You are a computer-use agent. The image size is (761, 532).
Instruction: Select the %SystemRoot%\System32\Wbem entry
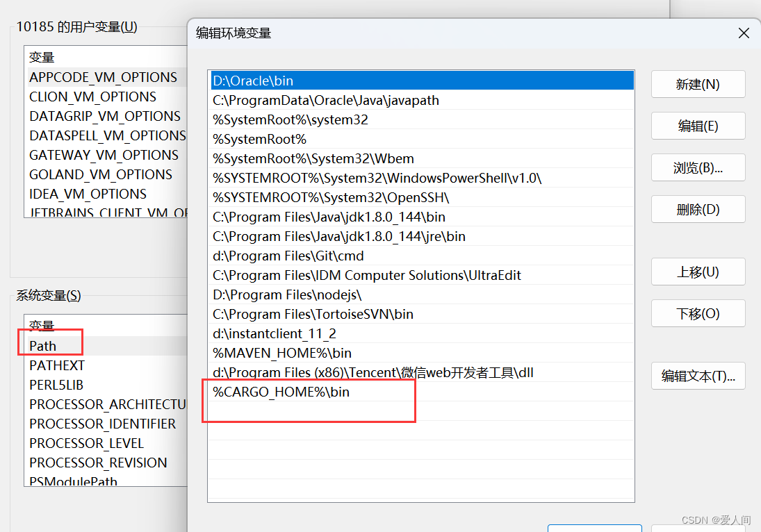point(422,158)
